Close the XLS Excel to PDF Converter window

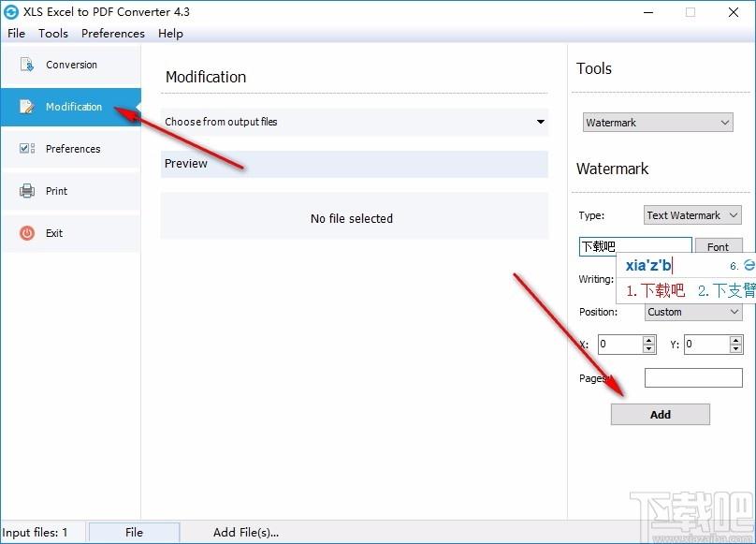pos(734,12)
